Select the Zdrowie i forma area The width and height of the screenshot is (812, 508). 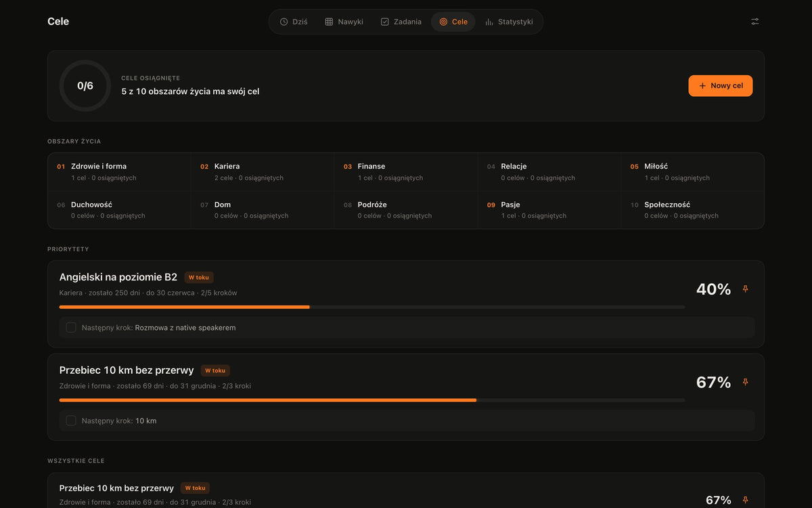coord(119,172)
